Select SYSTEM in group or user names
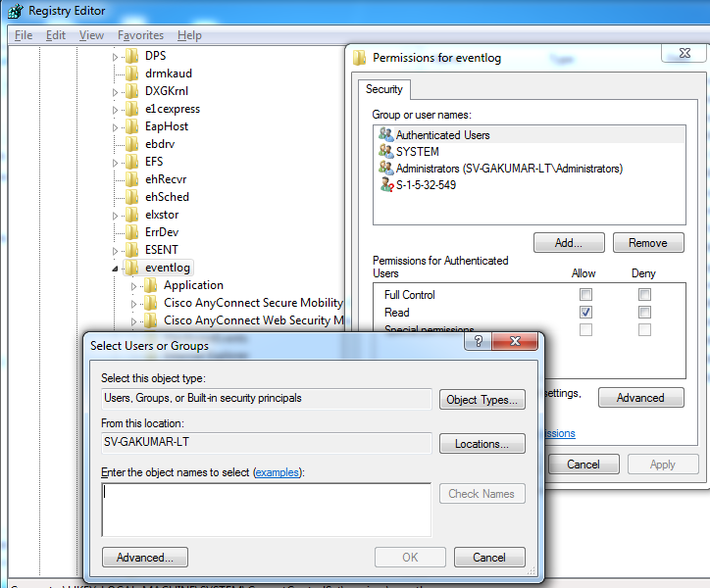 click(418, 151)
